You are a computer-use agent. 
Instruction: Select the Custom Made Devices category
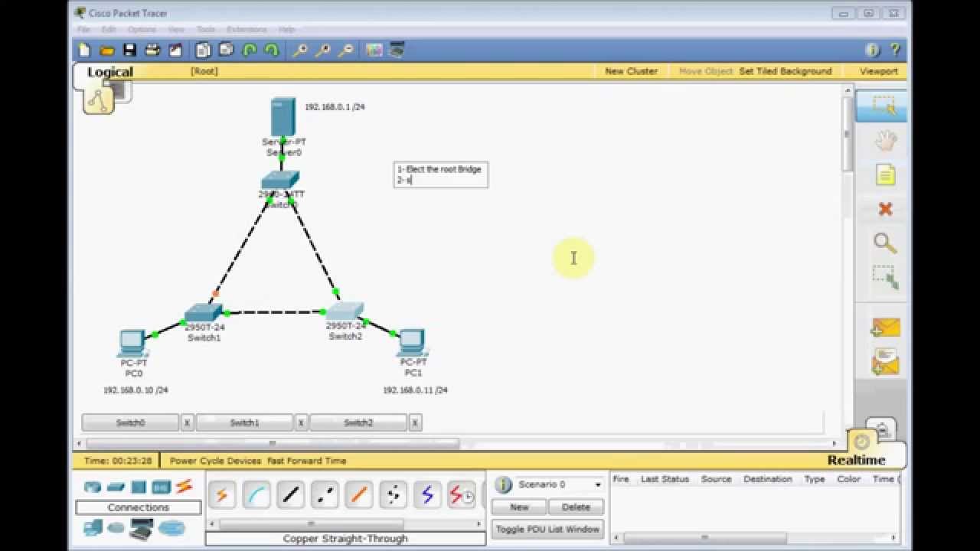click(142, 528)
